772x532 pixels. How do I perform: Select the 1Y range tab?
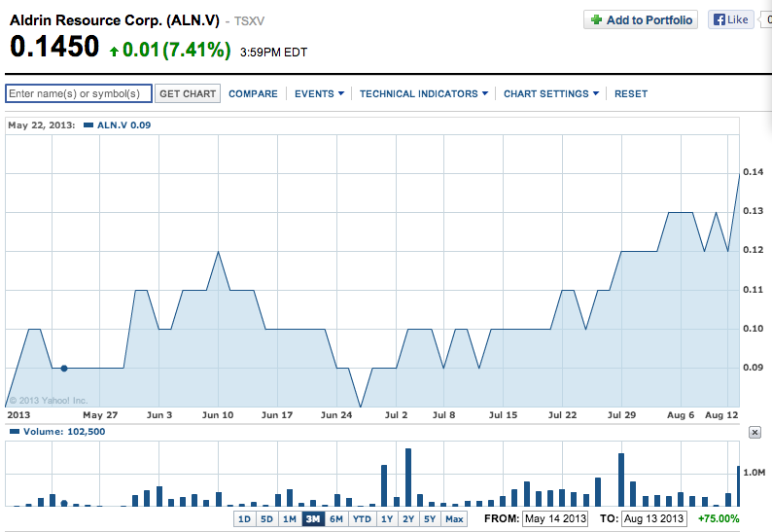click(387, 518)
